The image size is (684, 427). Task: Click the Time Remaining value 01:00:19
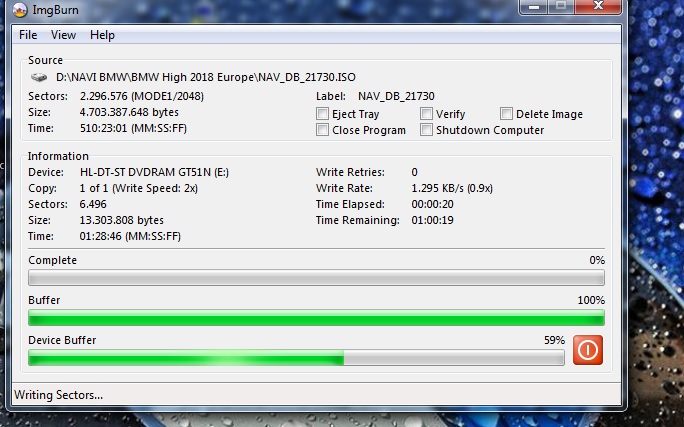pyautogui.click(x=432, y=220)
